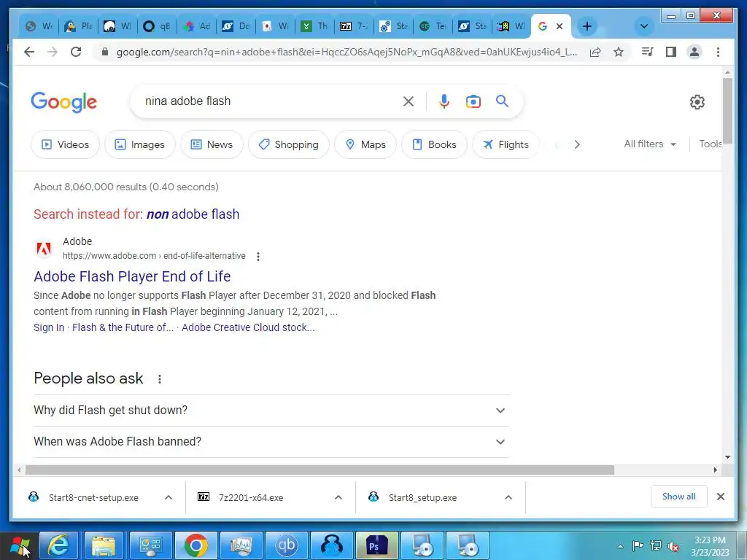Reload the current page
Image resolution: width=747 pixels, height=560 pixels.
pyautogui.click(x=76, y=52)
